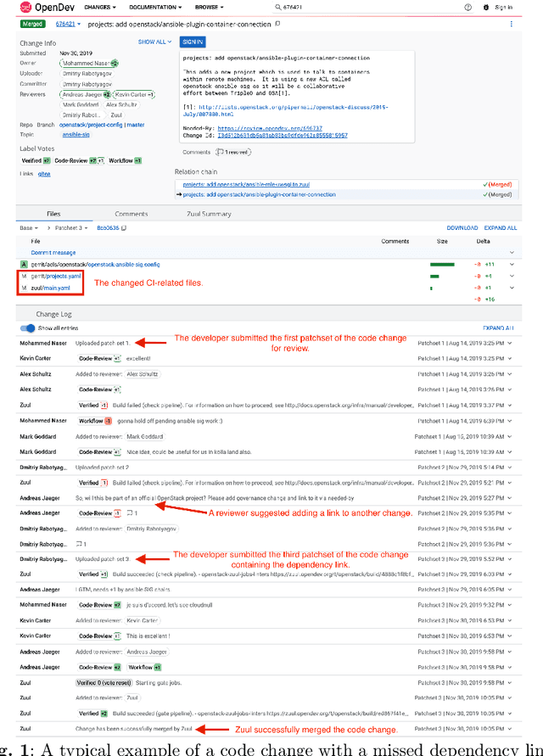Viewport: 543px width, 756px height.
Task: Open the Base patchset dropdown
Action: pyautogui.click(x=29, y=228)
